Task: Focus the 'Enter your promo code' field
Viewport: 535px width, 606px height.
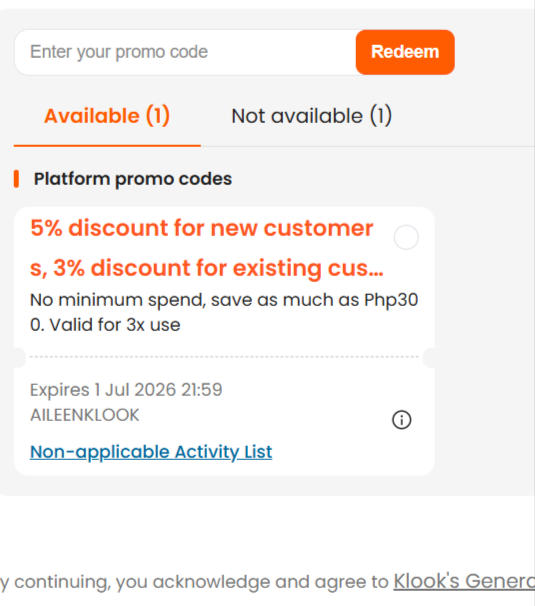Action: [x=186, y=52]
